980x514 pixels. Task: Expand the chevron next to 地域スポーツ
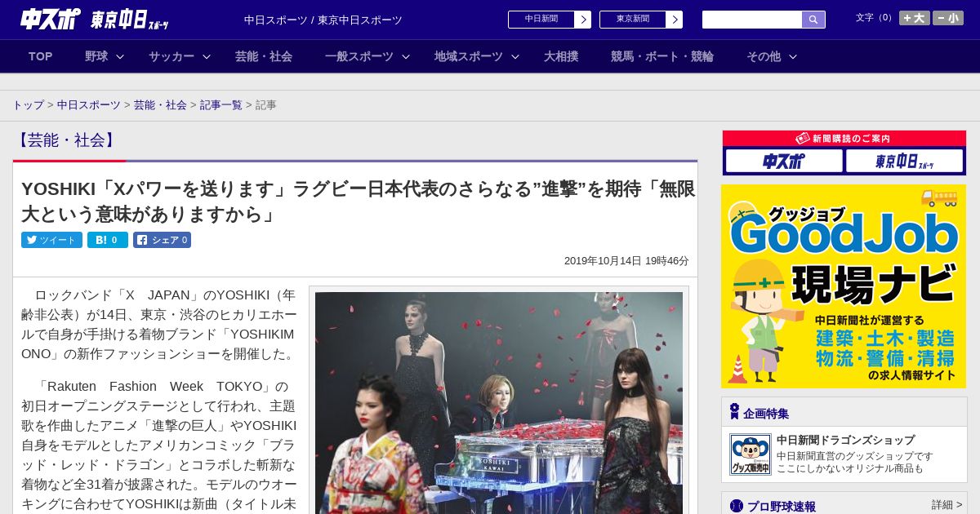pyautogui.click(x=515, y=56)
